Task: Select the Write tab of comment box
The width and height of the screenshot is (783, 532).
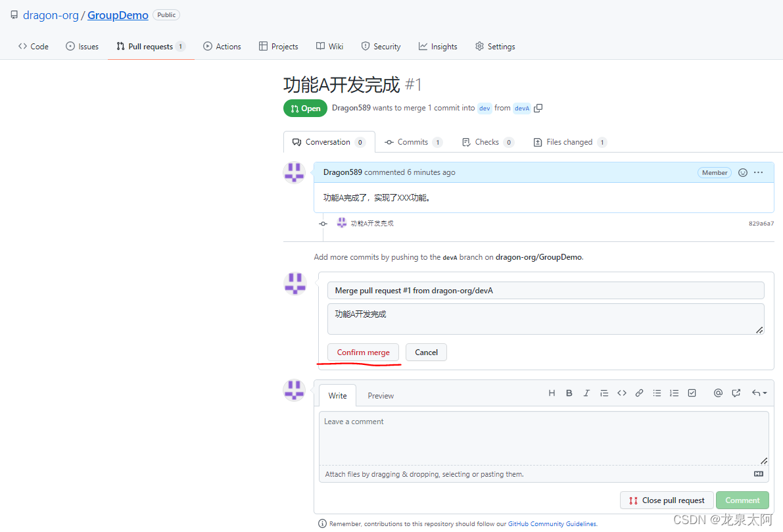Action: [337, 396]
